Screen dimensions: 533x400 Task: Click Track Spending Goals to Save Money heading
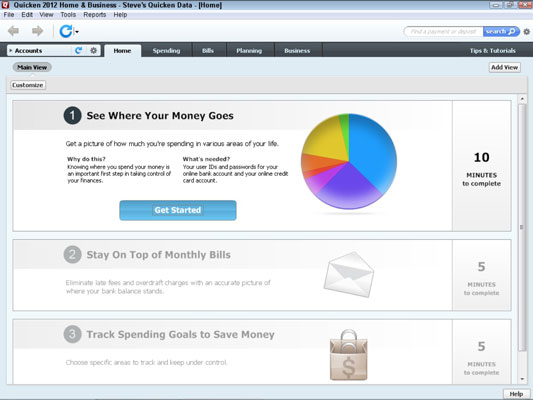coord(180,334)
